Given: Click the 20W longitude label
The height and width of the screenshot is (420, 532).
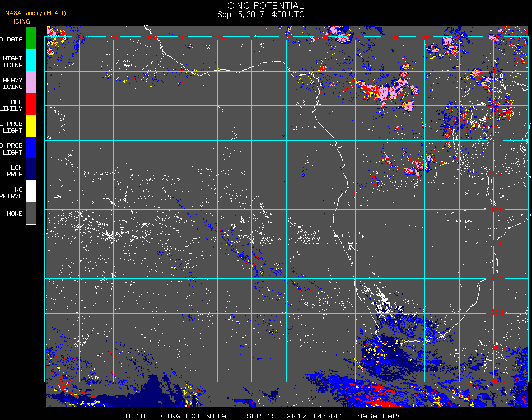Looking at the screenshot, I should click(x=116, y=37).
